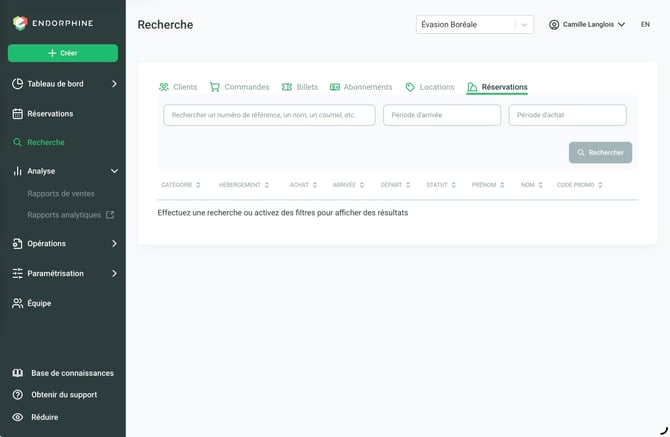Open the Évasion Boréale dropdown
Screen dimensions: 670x437
pyautogui.click(x=475, y=24)
